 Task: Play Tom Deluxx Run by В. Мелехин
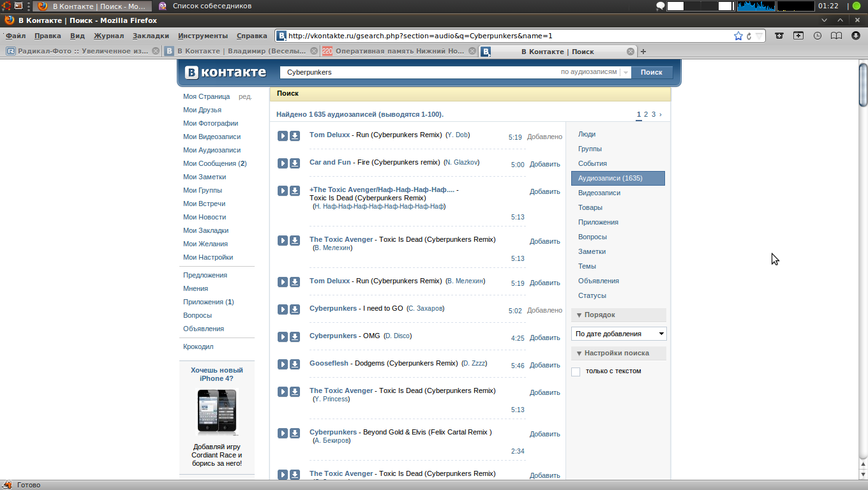point(283,282)
